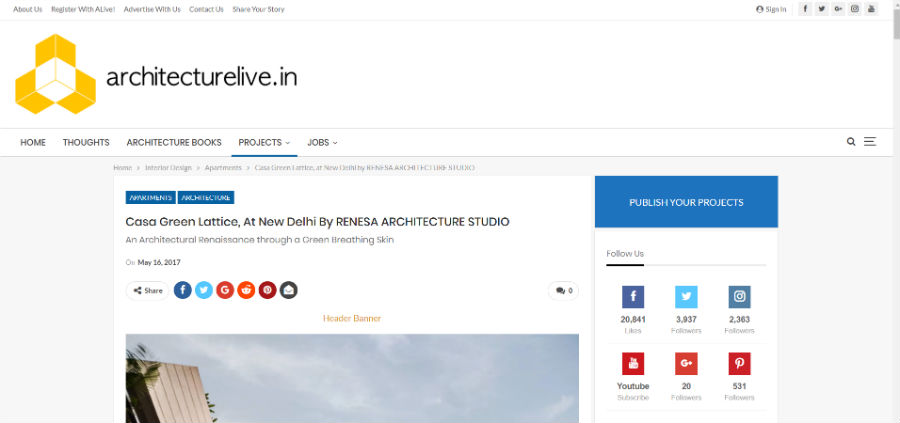Share article by email envelope icon
Image resolution: width=900 pixels, height=423 pixels.
tap(289, 290)
